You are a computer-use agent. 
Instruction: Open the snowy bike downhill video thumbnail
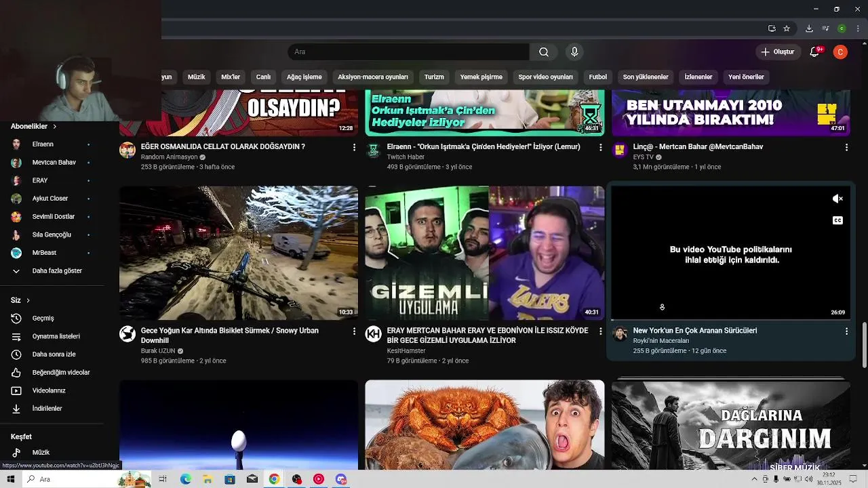pos(239,253)
